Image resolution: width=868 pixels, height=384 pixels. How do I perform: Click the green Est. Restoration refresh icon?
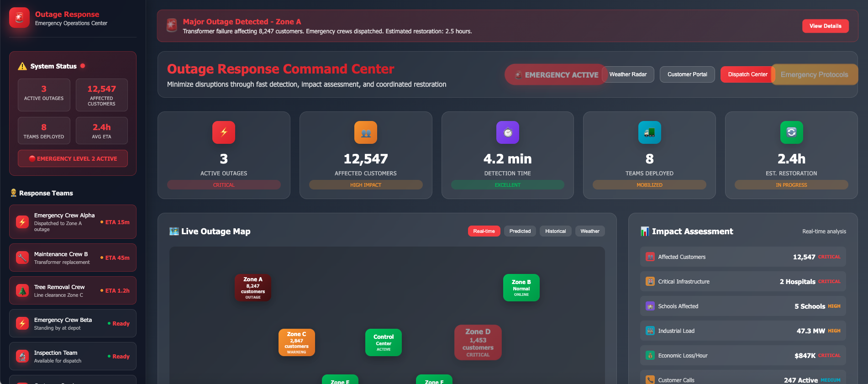coord(791,132)
